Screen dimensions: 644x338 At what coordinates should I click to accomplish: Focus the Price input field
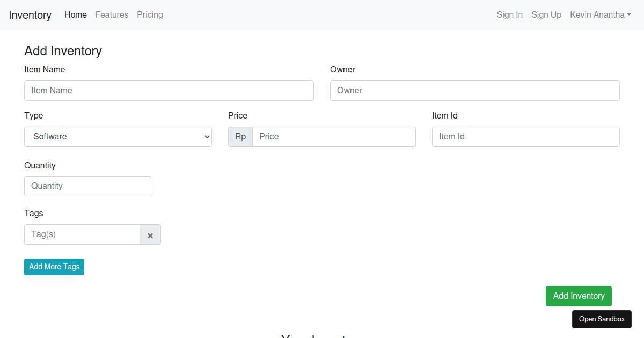334,137
